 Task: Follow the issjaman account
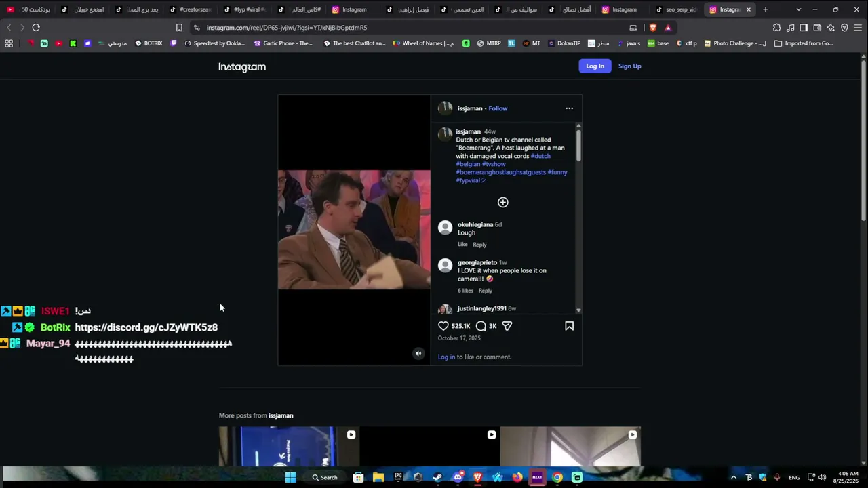click(498, 108)
